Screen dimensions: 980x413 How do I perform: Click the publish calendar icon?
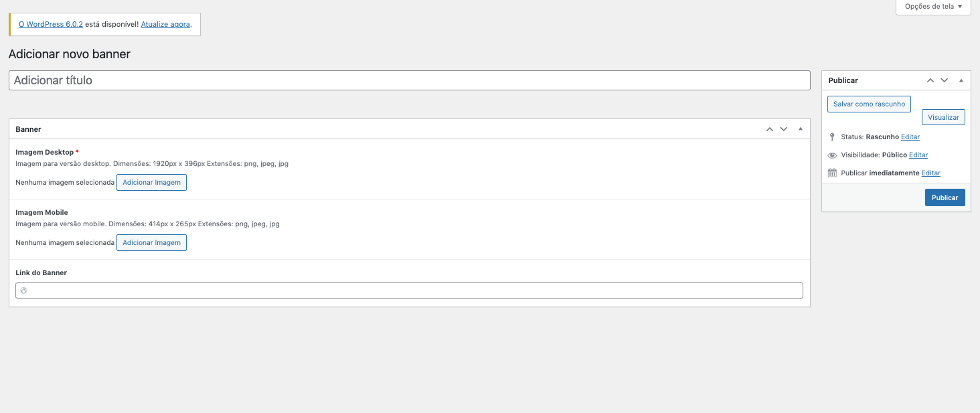[x=832, y=173]
